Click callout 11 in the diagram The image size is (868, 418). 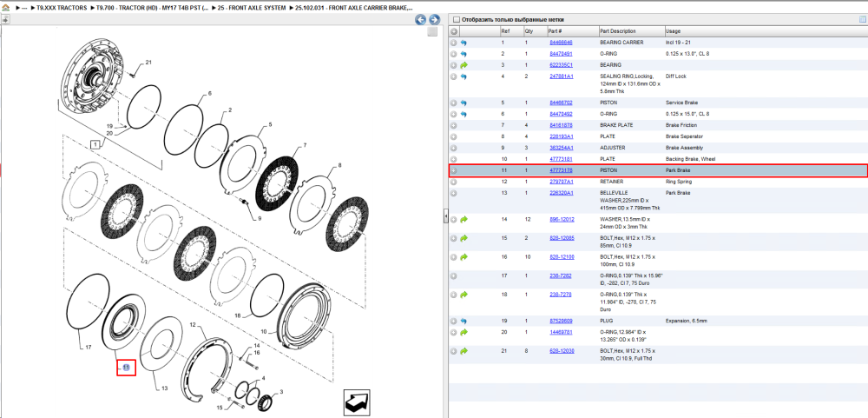click(x=126, y=368)
